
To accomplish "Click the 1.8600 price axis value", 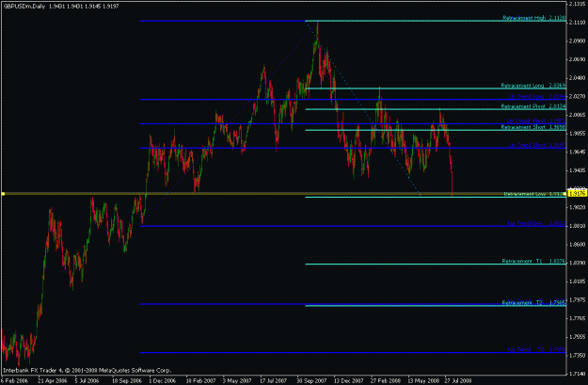I will coord(577,245).
